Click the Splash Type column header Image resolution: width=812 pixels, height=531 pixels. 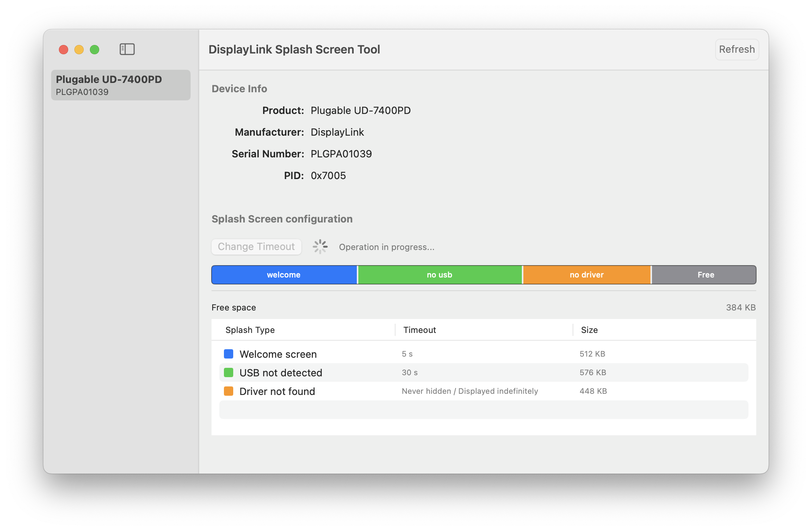250,330
